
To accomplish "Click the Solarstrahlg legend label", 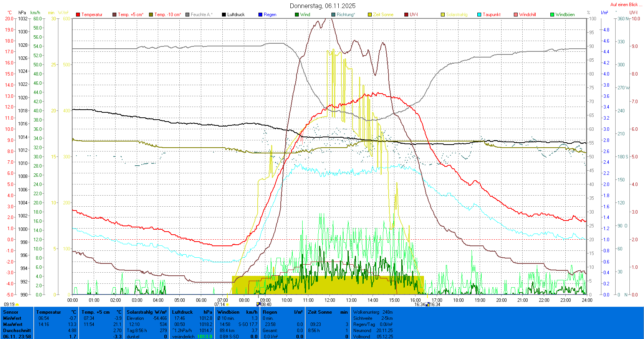I will [457, 15].
